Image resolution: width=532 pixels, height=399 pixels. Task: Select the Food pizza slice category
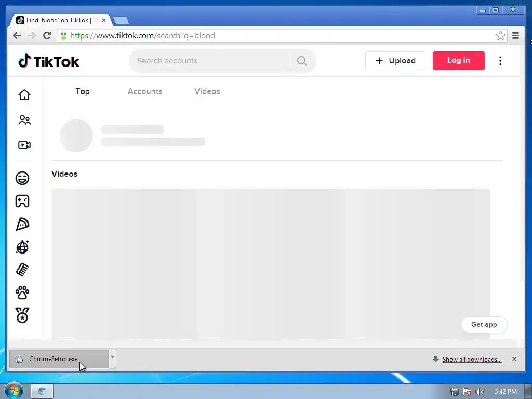pyautogui.click(x=22, y=224)
